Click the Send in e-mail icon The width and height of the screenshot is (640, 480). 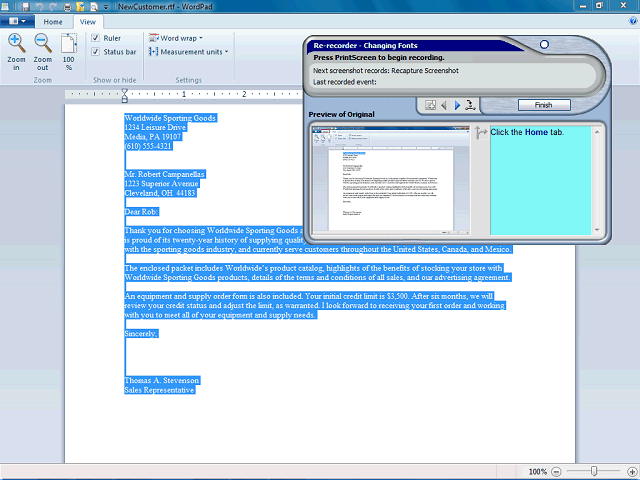point(80,7)
